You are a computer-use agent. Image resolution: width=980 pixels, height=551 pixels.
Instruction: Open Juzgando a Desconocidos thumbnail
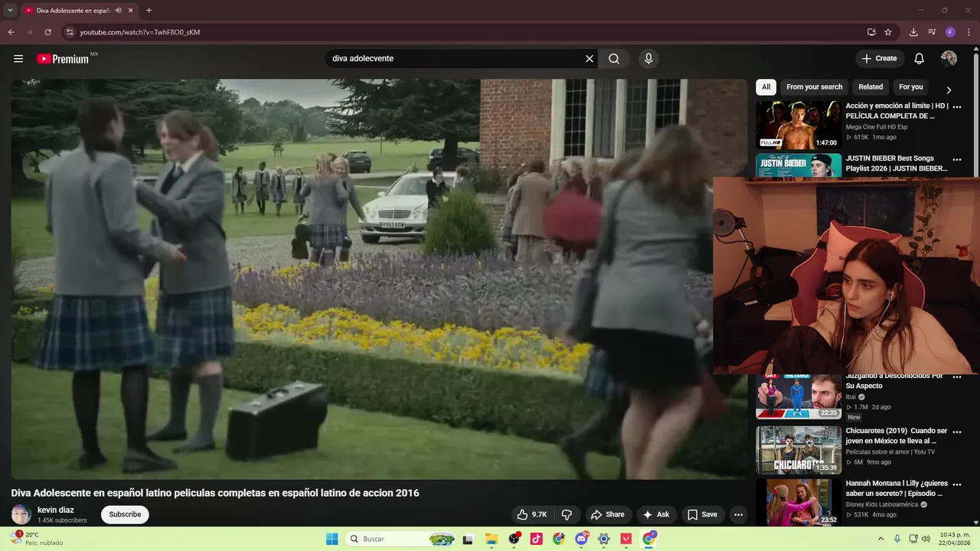pos(799,396)
